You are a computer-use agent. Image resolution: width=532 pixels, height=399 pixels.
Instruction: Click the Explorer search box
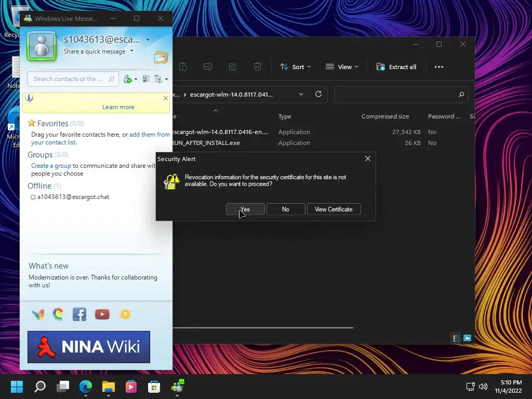pos(401,95)
